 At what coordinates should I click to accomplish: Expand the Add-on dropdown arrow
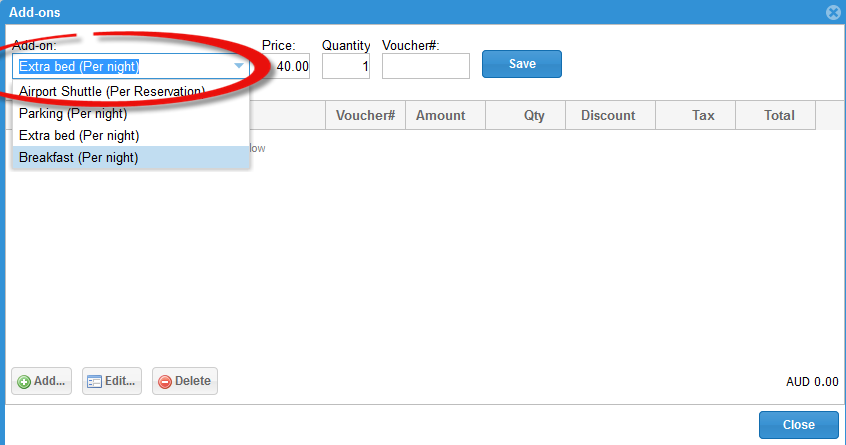tap(239, 67)
